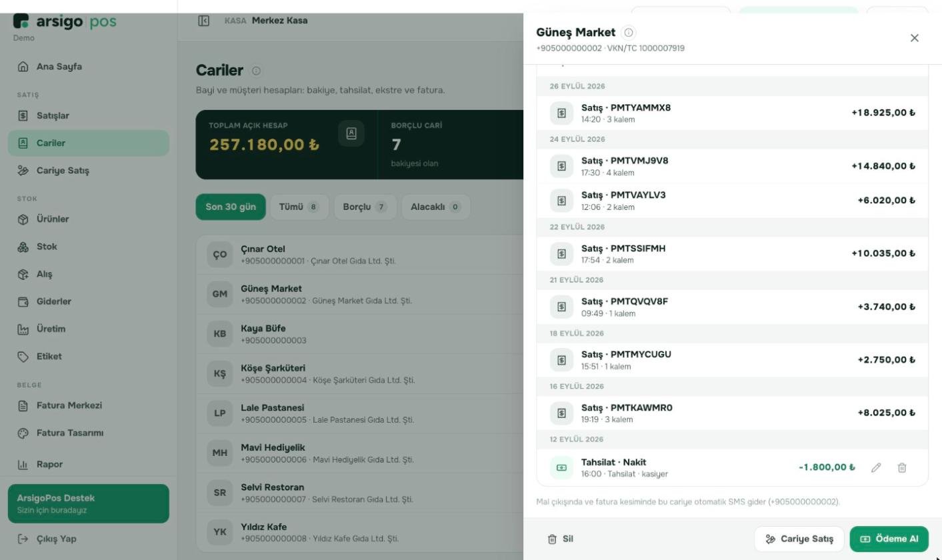The width and height of the screenshot is (942, 560).
Task: Click the address book icon in Toplam Açık Hesap card
Action: (351, 133)
